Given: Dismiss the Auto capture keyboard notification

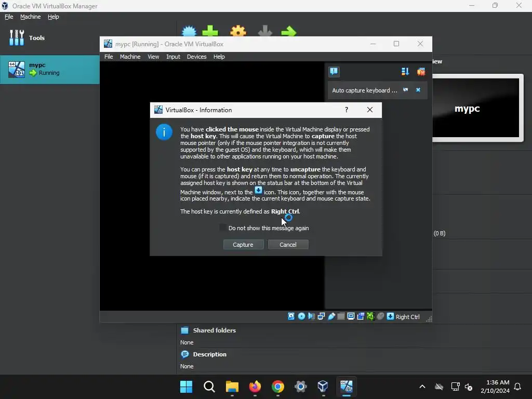Looking at the screenshot, I should (418, 90).
